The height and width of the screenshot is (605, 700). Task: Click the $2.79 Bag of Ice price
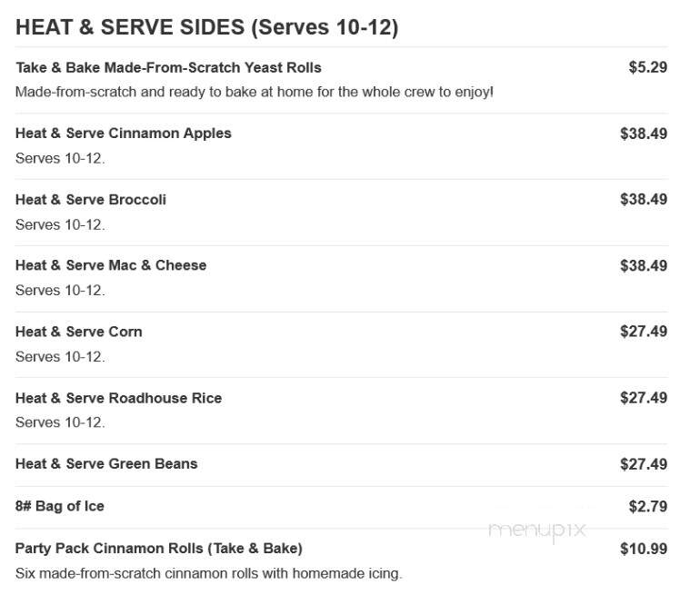coord(648,506)
